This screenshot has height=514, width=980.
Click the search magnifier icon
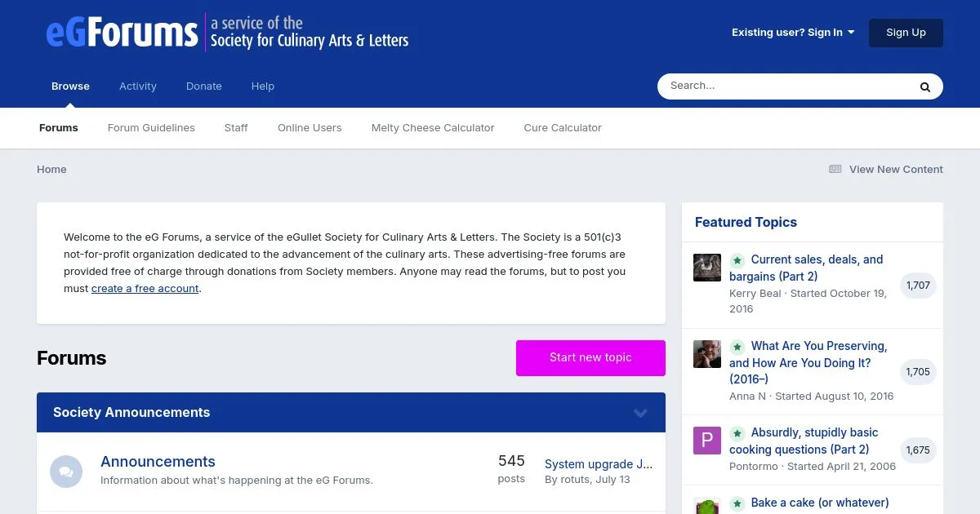pyautogui.click(x=924, y=86)
